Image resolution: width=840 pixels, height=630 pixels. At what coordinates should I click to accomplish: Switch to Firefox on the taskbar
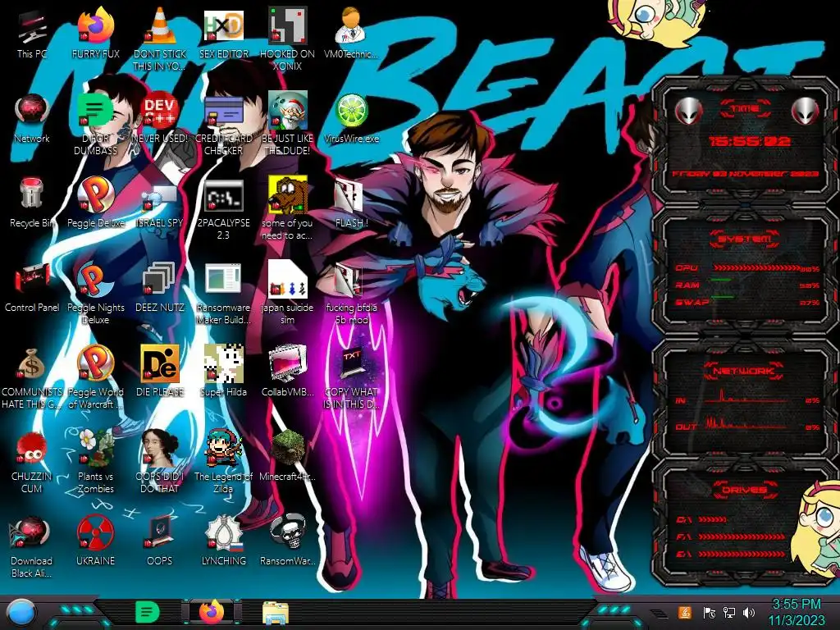pyautogui.click(x=212, y=612)
